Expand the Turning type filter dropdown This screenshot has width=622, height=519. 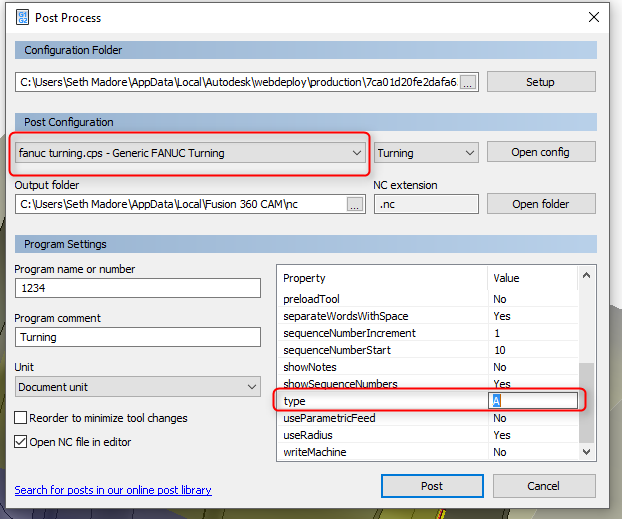click(x=427, y=153)
